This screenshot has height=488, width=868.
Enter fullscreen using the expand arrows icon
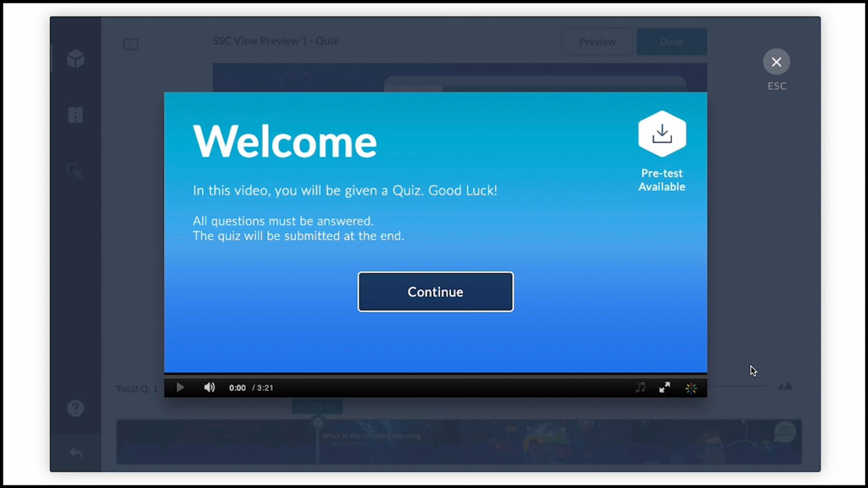[x=665, y=388]
